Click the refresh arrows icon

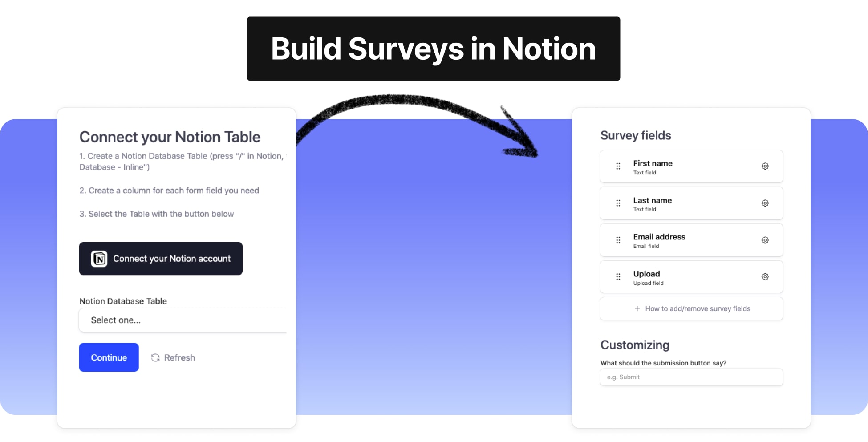tap(155, 358)
